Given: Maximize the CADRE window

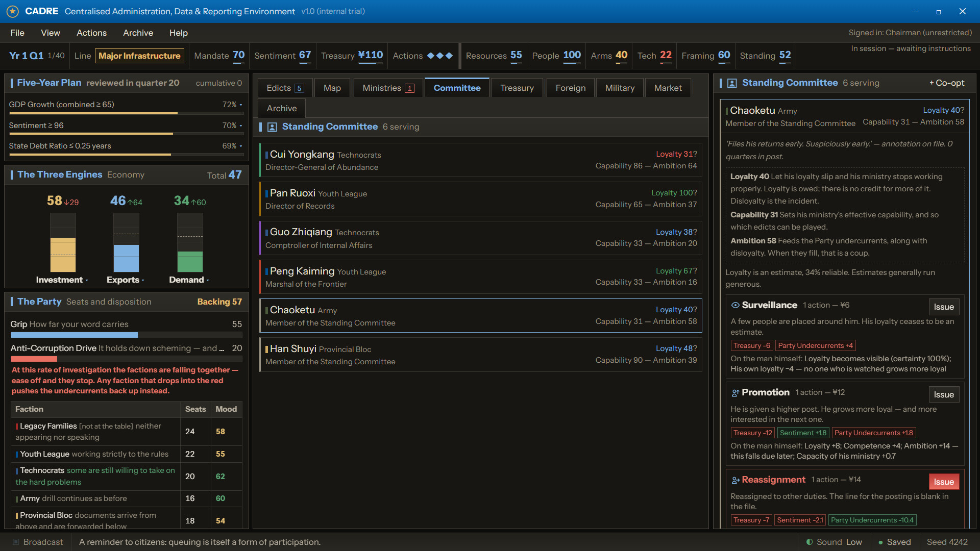Looking at the screenshot, I should (x=938, y=11).
